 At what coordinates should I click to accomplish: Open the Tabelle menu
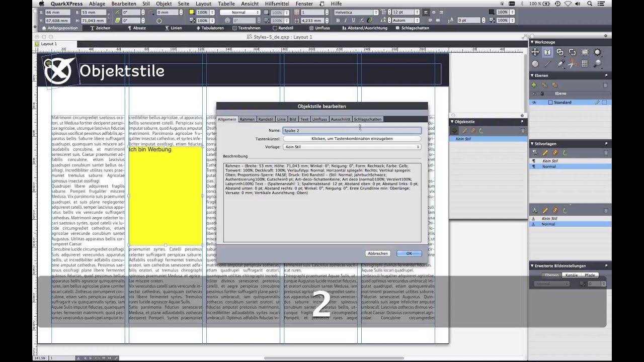[226, 4]
